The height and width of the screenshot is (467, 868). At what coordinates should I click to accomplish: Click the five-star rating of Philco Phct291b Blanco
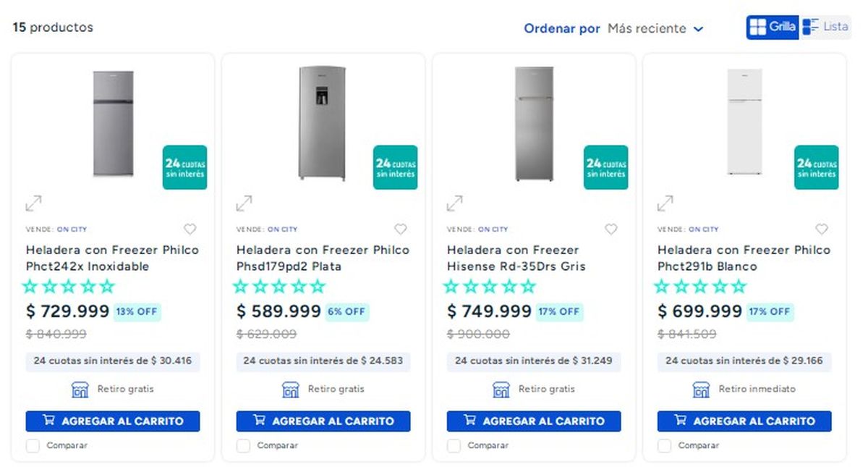coord(699,287)
